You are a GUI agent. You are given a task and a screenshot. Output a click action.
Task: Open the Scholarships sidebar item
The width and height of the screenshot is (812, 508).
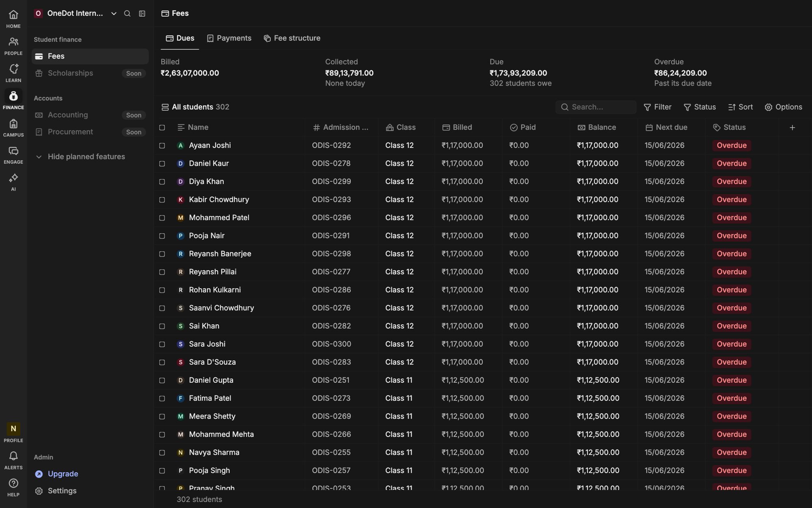click(x=90, y=73)
